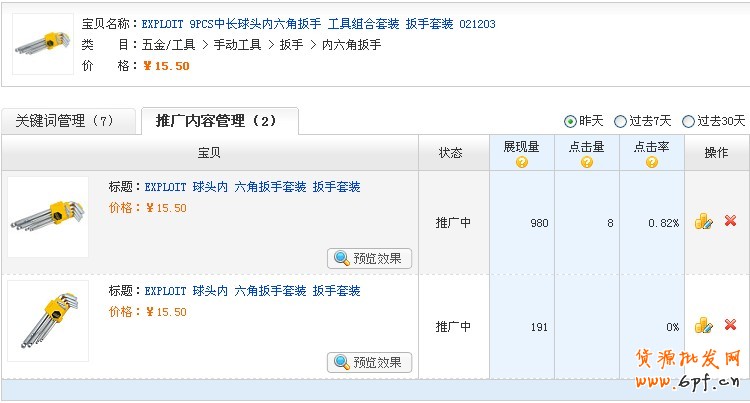The width and height of the screenshot is (750, 403).
Task: Select the 过去7天 time range radio button
Action: (620, 121)
